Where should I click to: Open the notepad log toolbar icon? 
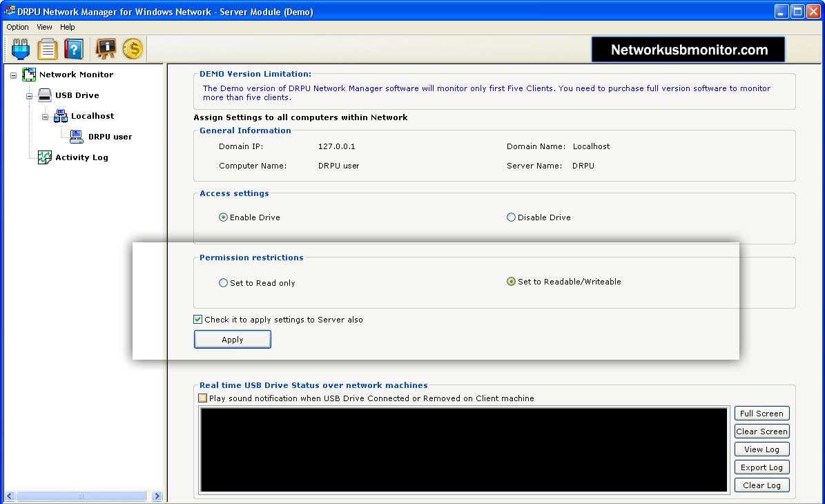pyautogui.click(x=48, y=49)
